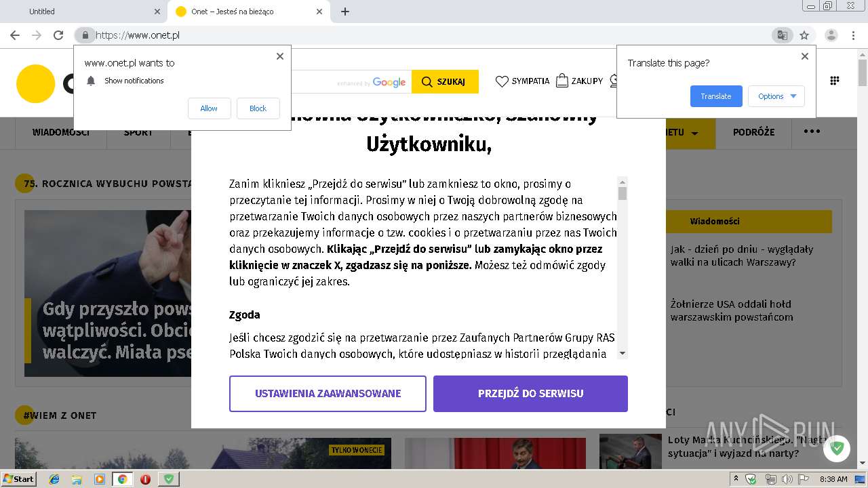Click the yellow Wiadomości section header

tap(749, 222)
